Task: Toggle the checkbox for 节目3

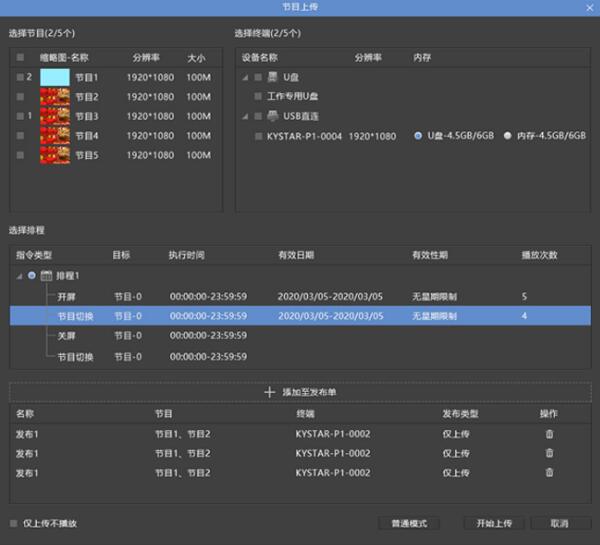Action: (20, 116)
